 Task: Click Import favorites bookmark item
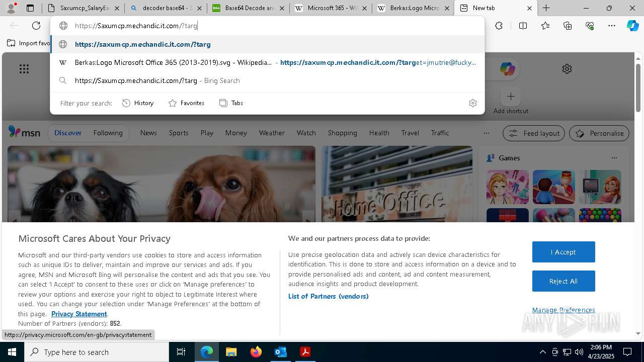[28, 43]
